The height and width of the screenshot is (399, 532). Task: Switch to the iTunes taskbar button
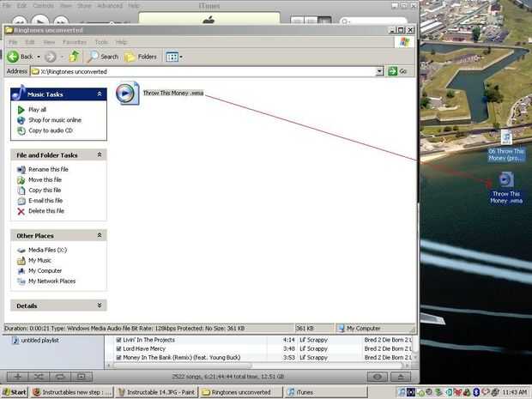click(x=326, y=392)
